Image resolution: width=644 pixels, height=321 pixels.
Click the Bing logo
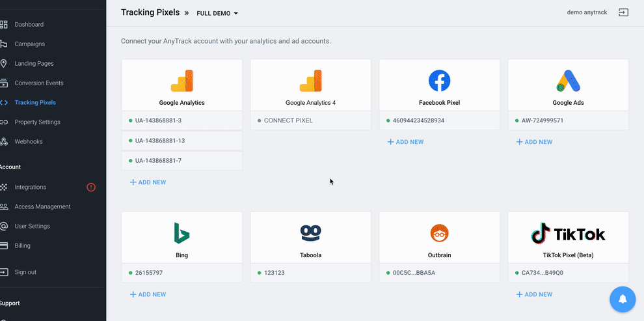181,233
